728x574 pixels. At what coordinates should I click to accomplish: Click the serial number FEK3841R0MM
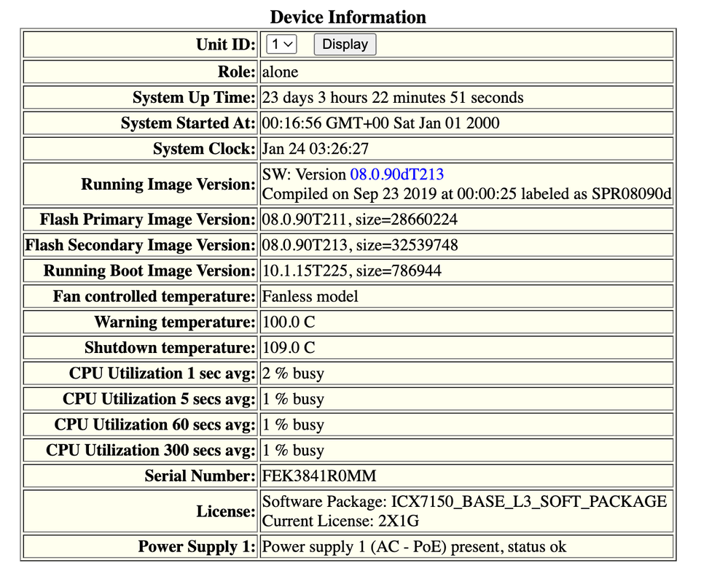(319, 476)
